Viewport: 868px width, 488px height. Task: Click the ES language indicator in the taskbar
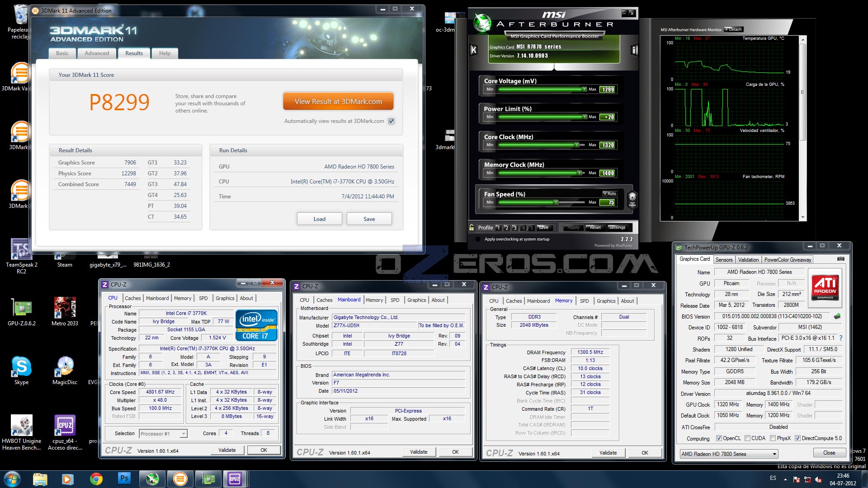tap(773, 478)
